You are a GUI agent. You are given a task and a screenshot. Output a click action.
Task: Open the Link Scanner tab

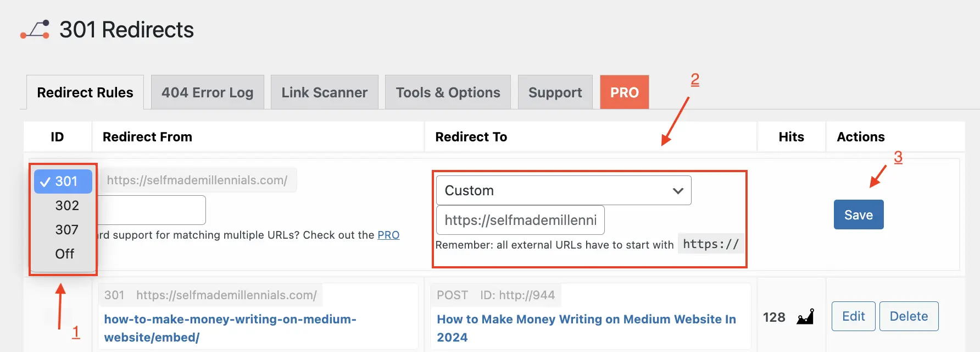325,92
